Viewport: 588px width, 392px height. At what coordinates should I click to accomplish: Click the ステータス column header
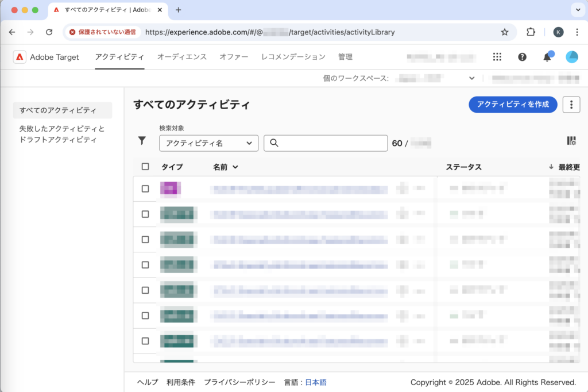pos(463,167)
